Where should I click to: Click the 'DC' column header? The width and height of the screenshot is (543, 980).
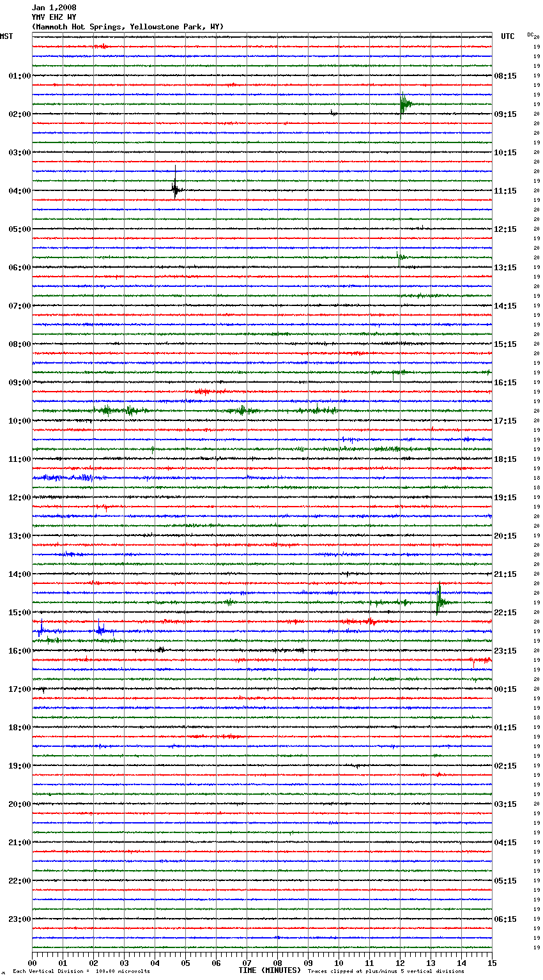click(x=530, y=34)
